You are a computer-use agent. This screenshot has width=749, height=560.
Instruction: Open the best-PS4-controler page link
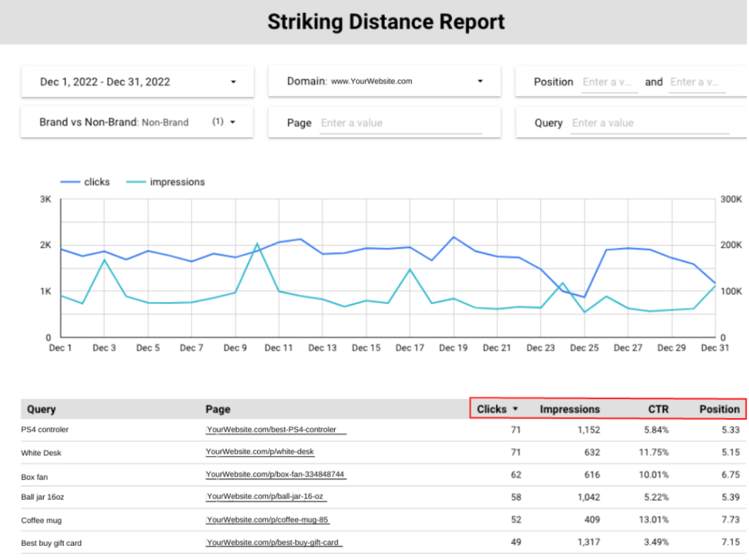click(276, 429)
